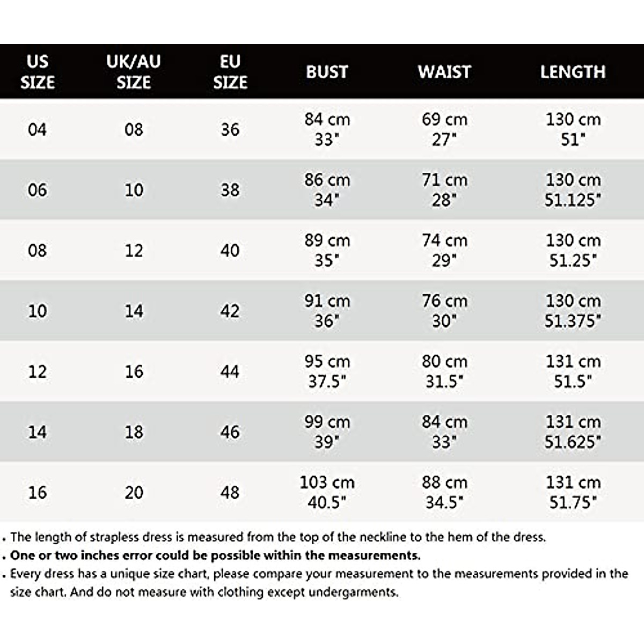
Task: Select the 80 cm waist measurement
Action: 444,362
